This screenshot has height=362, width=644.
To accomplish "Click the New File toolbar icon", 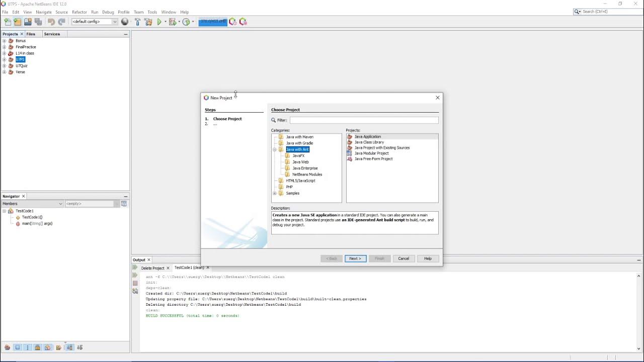I will (8, 22).
